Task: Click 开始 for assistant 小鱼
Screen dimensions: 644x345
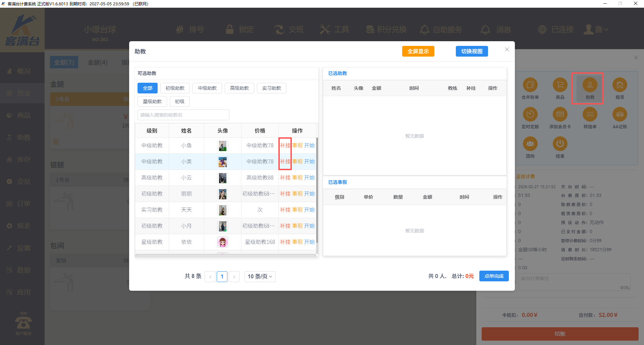Action: pos(310,145)
